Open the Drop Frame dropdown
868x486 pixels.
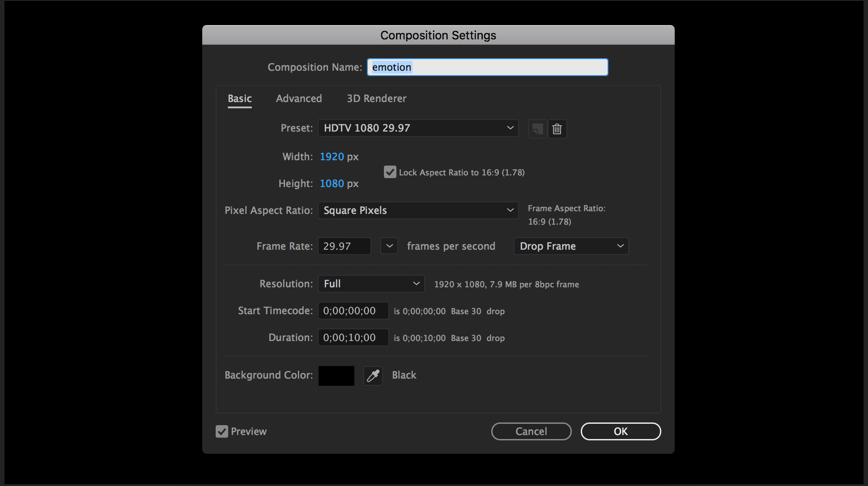[x=571, y=246]
